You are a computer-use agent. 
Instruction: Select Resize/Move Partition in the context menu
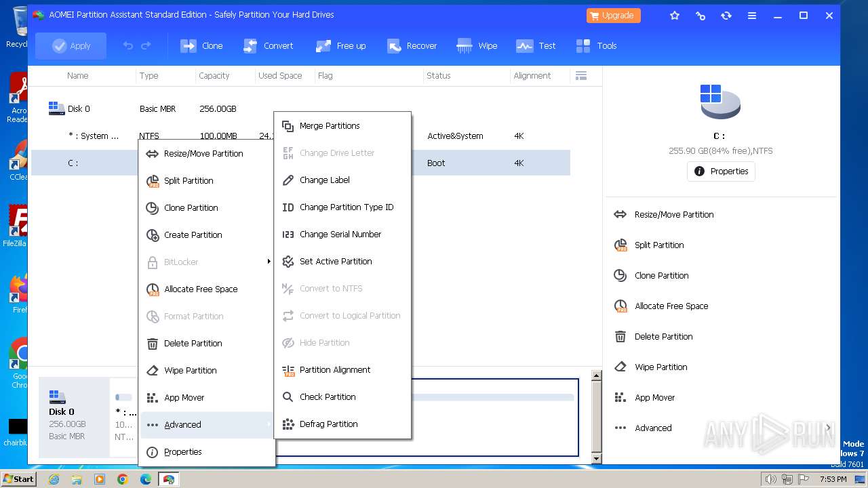coord(207,154)
